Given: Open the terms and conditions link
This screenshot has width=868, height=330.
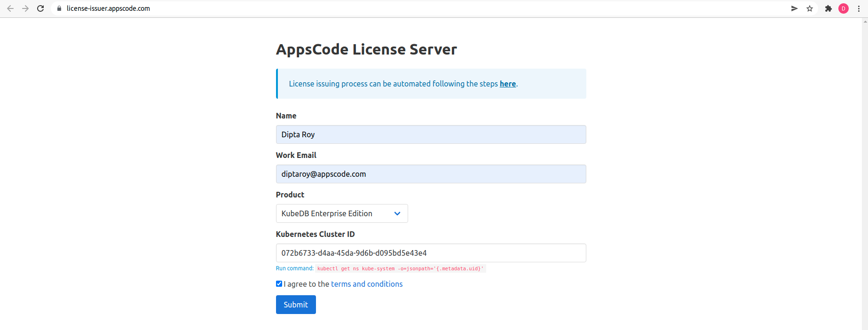Looking at the screenshot, I should click(x=367, y=284).
